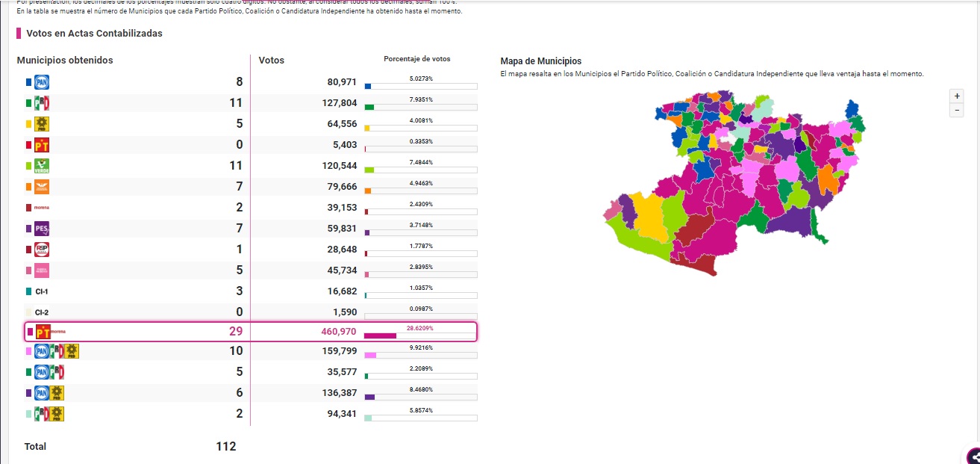
Task: Click the PRI-PRD coalition logos
Action: point(49,414)
